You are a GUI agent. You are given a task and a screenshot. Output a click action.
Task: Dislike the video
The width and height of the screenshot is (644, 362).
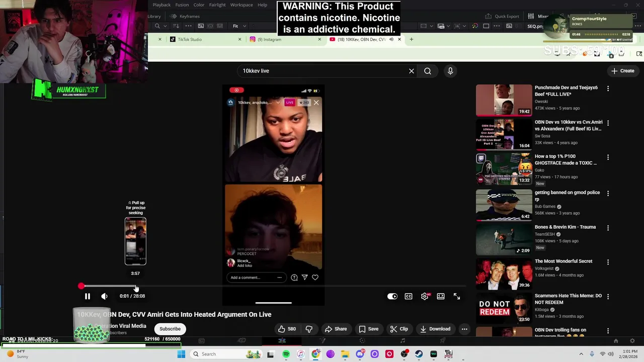309,329
